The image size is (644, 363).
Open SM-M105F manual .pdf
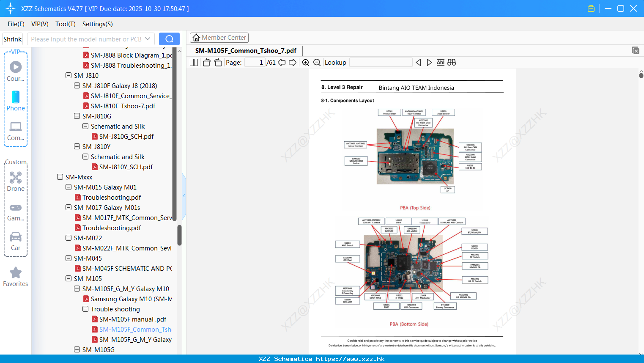point(129,319)
